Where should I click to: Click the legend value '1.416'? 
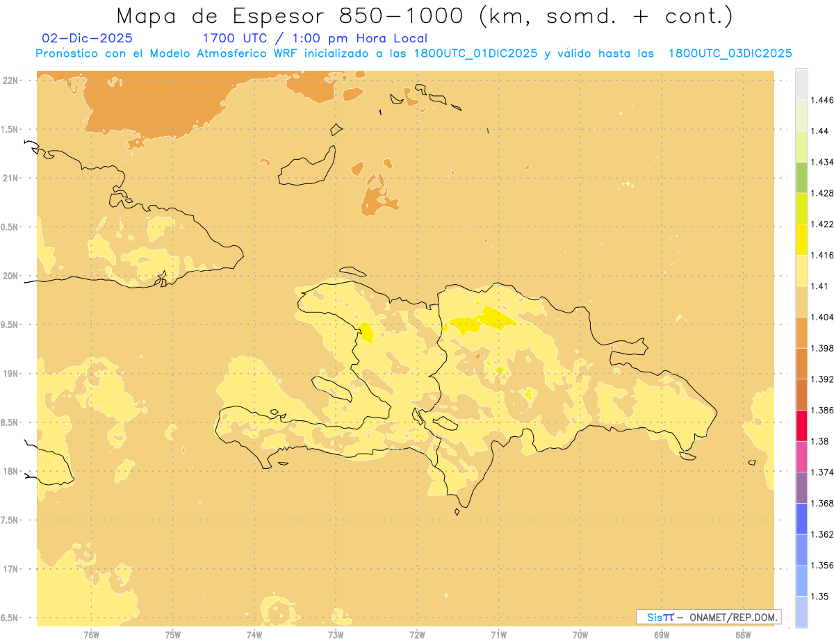click(x=821, y=255)
